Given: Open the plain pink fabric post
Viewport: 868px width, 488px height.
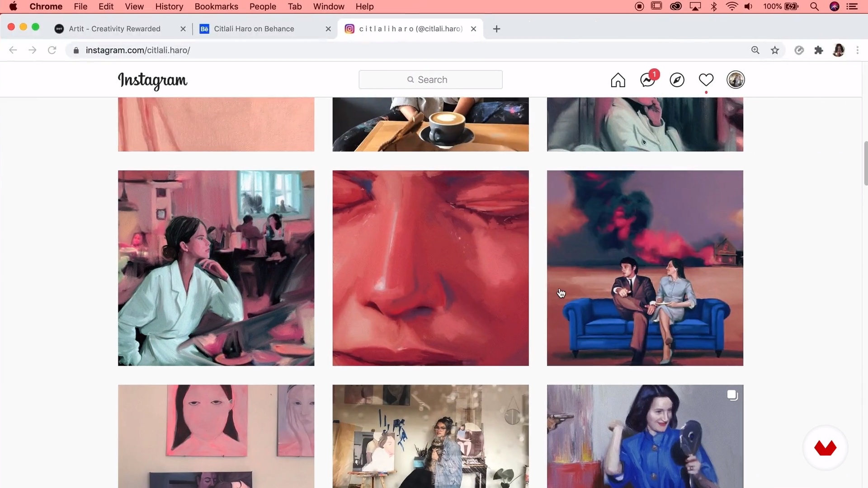Looking at the screenshot, I should click(x=216, y=124).
